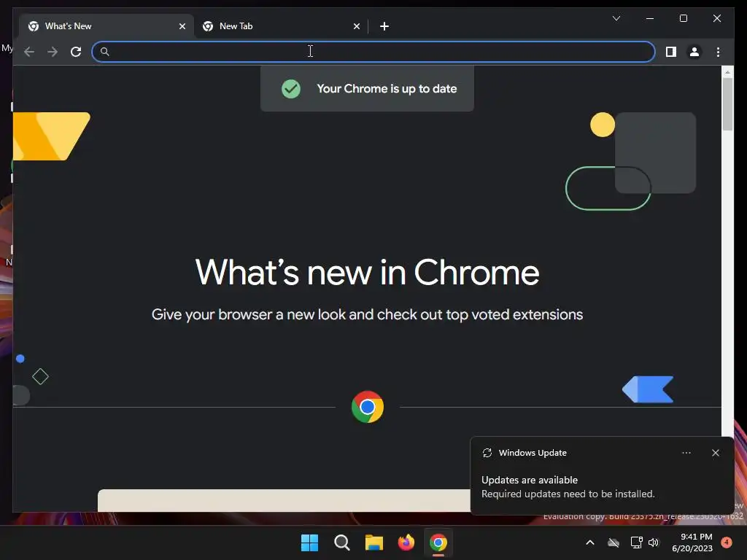Minimize the Chrome window
The height and width of the screenshot is (560, 747).
650,18
